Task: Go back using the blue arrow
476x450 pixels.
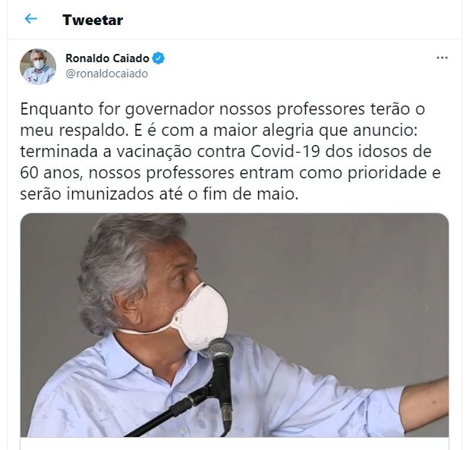Action: (x=31, y=19)
